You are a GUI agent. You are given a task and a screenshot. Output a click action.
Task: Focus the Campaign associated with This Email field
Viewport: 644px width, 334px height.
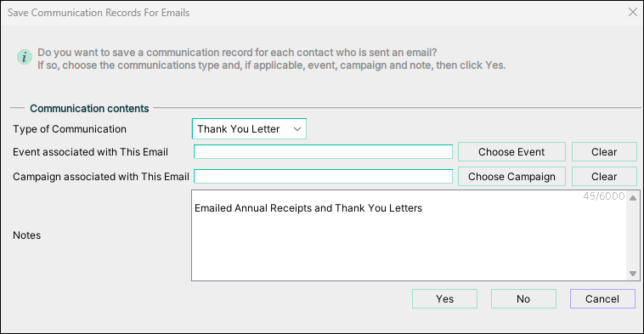323,176
